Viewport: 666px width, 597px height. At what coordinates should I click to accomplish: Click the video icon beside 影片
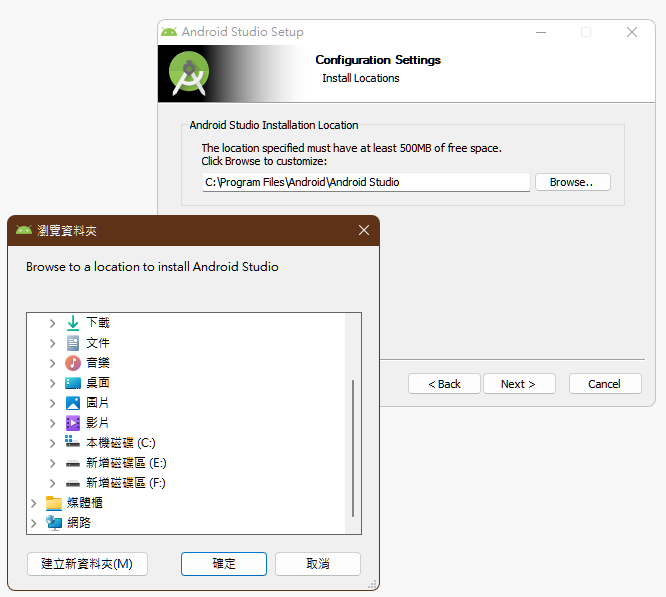click(73, 422)
